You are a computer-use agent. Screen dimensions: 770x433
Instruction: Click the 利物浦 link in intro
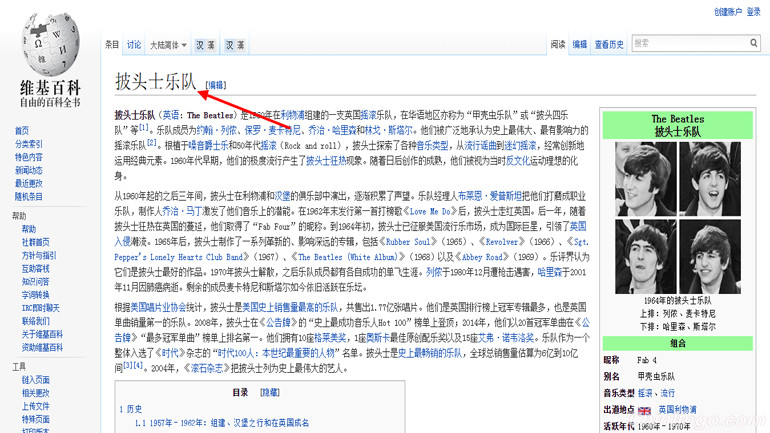pyautogui.click(x=293, y=115)
